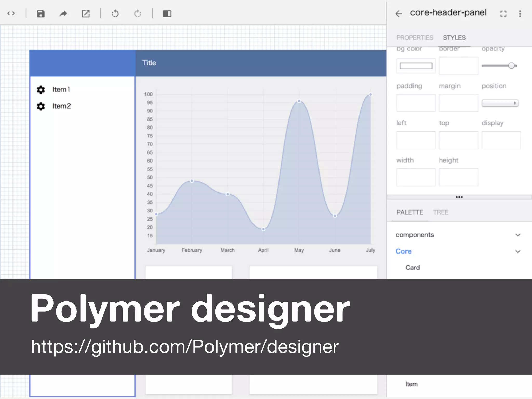
Task: Collapse the components section chevron
Action: (x=518, y=235)
